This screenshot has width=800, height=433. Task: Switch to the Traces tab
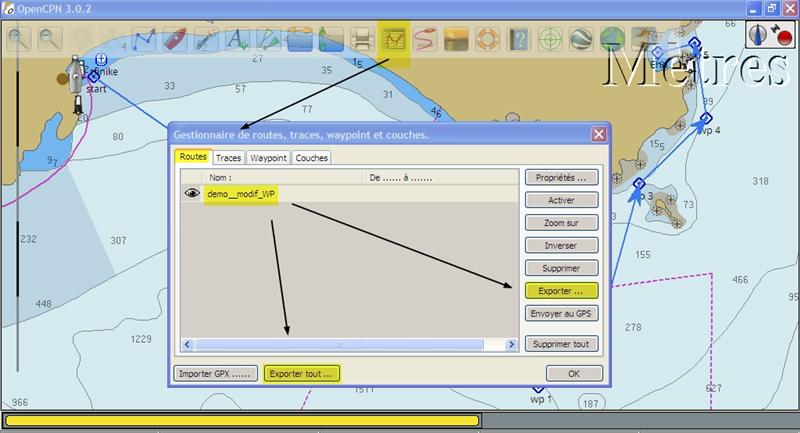(x=228, y=157)
